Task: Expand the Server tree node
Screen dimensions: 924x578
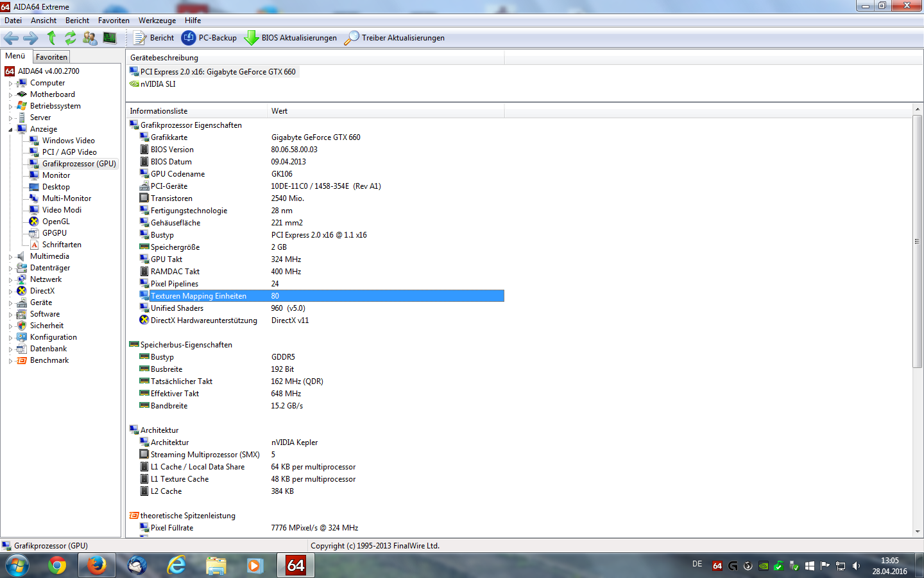Action: (x=10, y=118)
